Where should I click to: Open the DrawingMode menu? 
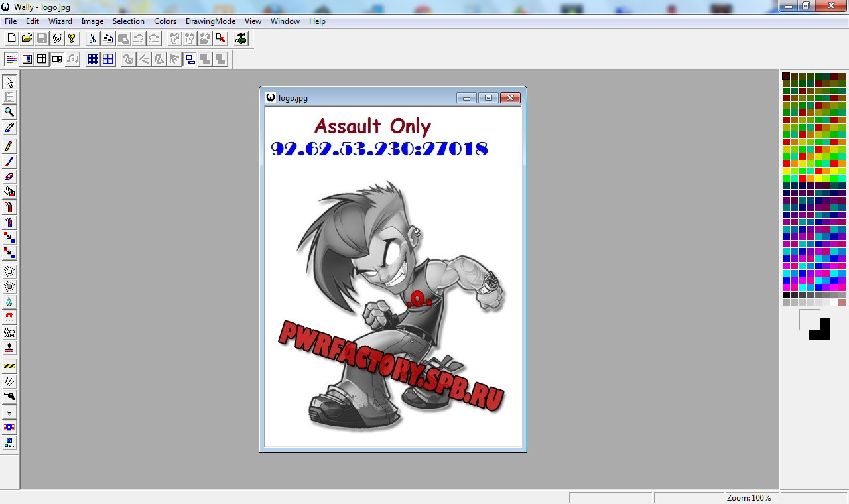210,21
